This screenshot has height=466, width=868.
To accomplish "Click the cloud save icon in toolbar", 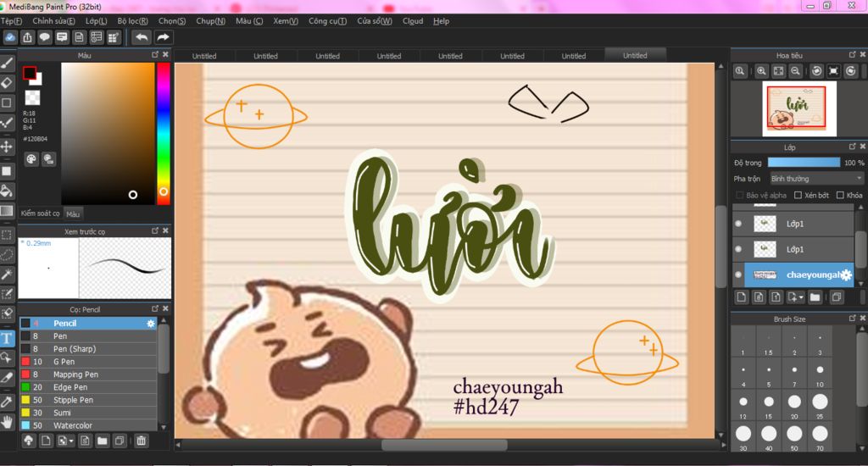I will click(x=10, y=37).
